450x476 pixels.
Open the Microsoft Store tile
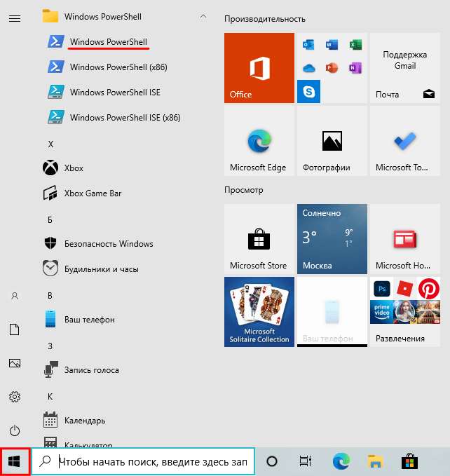(x=259, y=239)
